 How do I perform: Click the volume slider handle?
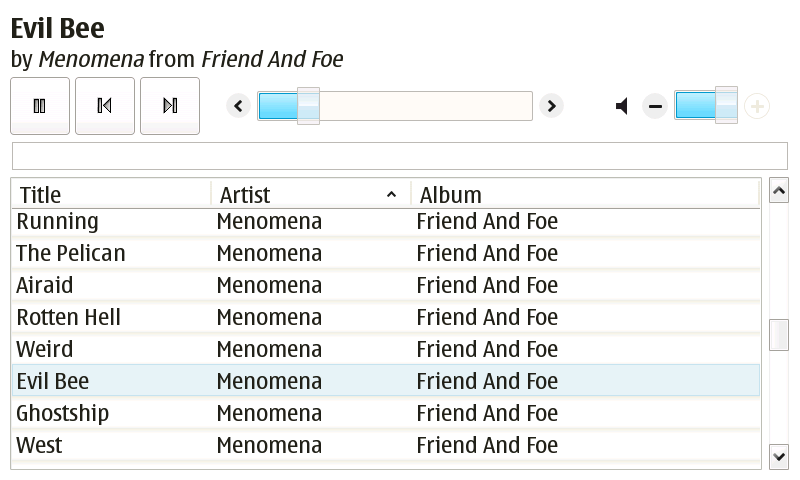[727, 106]
